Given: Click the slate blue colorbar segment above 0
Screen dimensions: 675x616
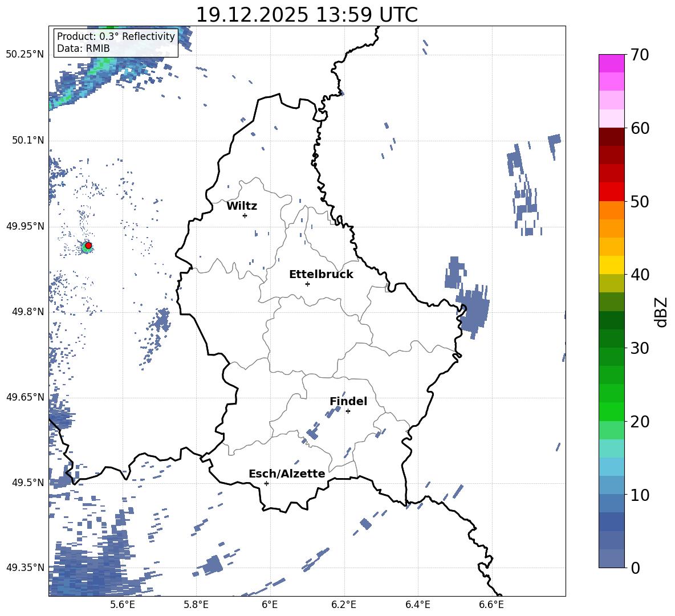Looking at the screenshot, I should [x=611, y=558].
